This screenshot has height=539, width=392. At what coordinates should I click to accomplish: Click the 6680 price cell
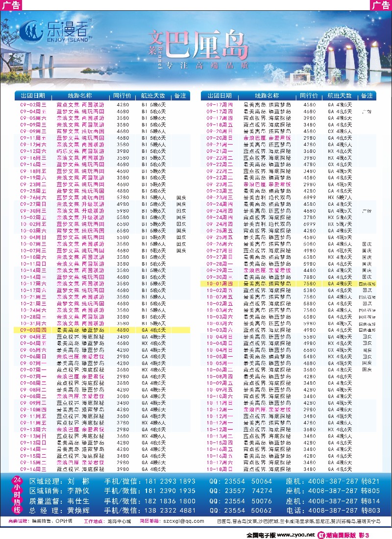[310, 350]
